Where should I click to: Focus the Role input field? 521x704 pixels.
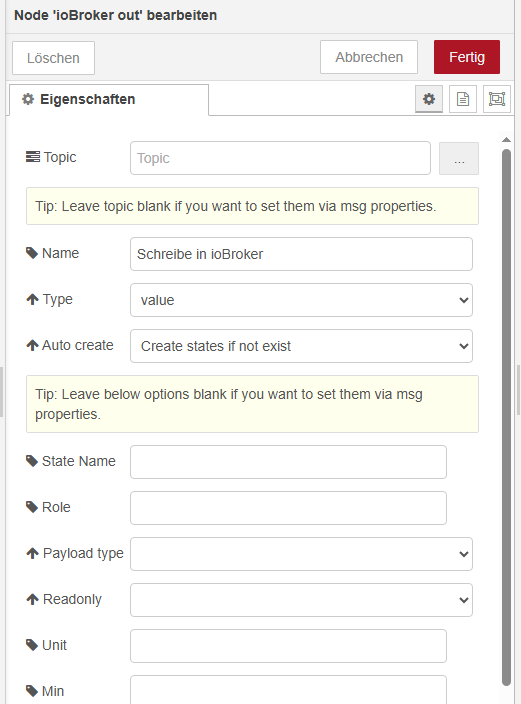pyautogui.click(x=288, y=508)
